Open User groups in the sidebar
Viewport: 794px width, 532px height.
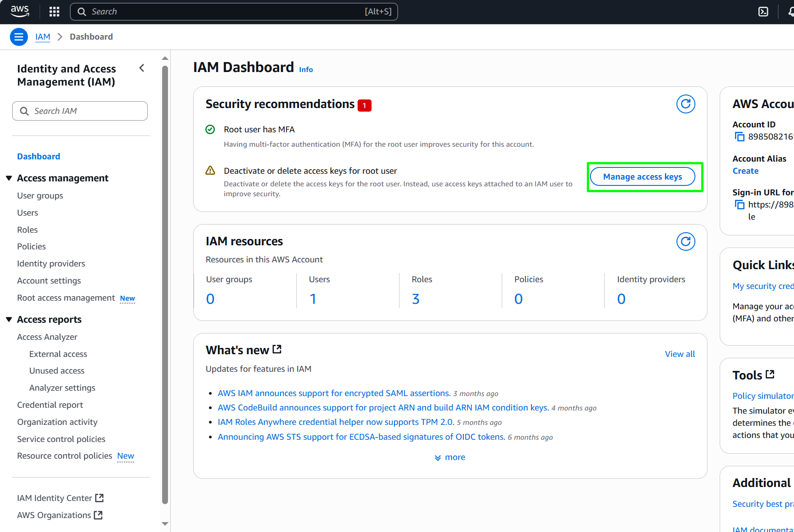click(40, 196)
